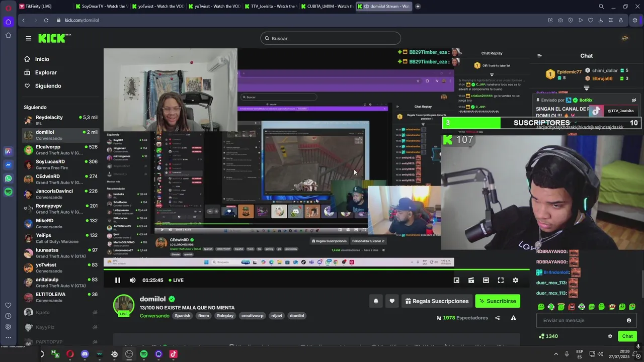This screenshot has height=362, width=644.
Task: Hide the pinned BotRix message
Action: (x=634, y=100)
